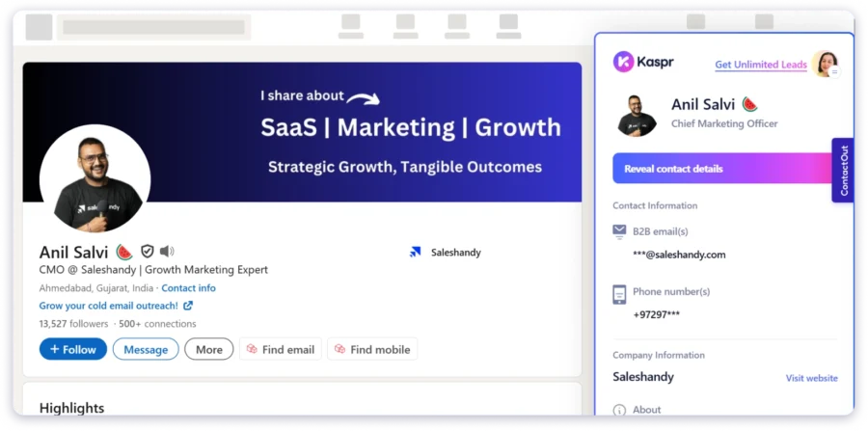868x431 pixels.
Task: Follow the Visit website link
Action: [x=811, y=378]
